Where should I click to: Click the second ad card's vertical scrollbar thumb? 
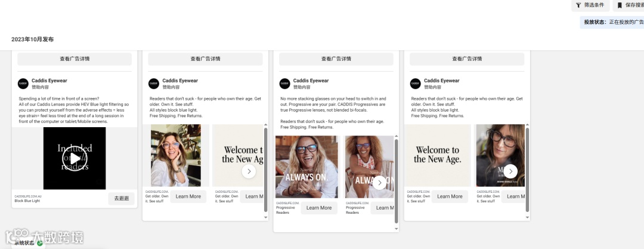point(266,170)
